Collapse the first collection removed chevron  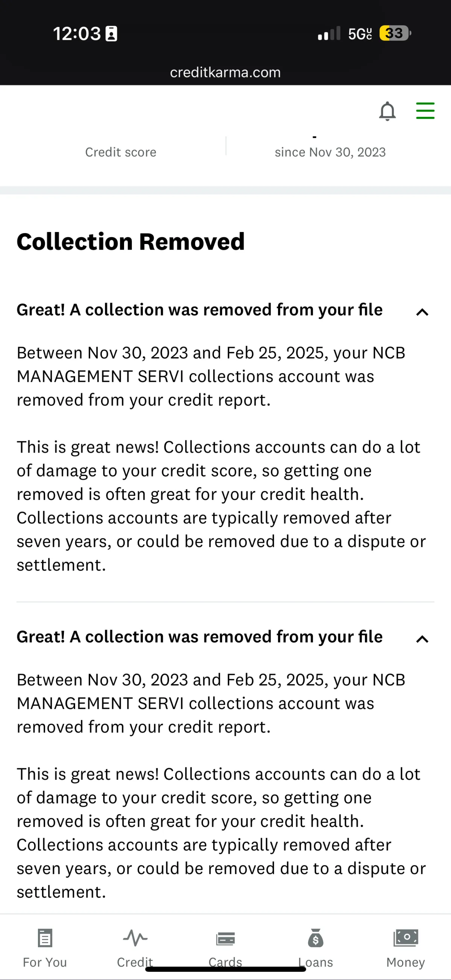coord(422,312)
